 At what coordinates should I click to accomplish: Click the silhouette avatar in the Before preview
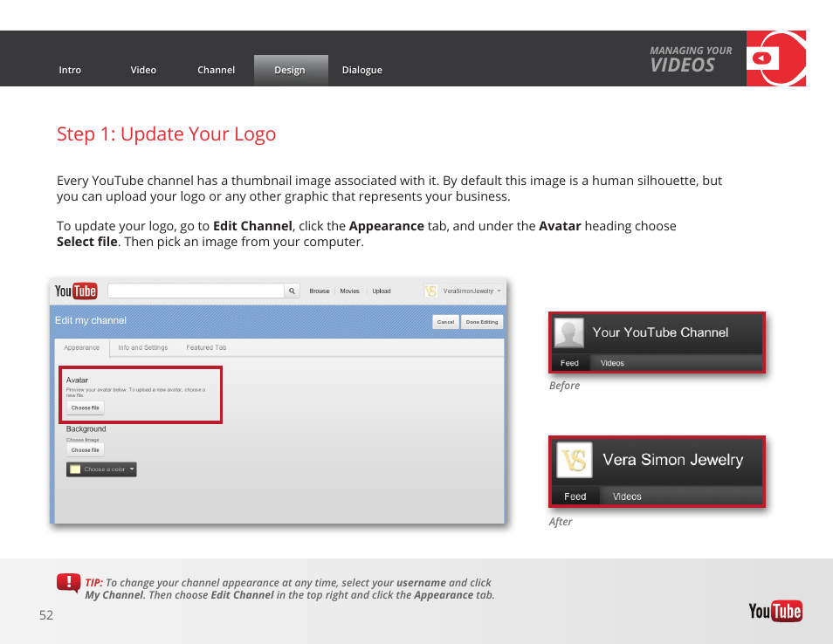coord(569,333)
